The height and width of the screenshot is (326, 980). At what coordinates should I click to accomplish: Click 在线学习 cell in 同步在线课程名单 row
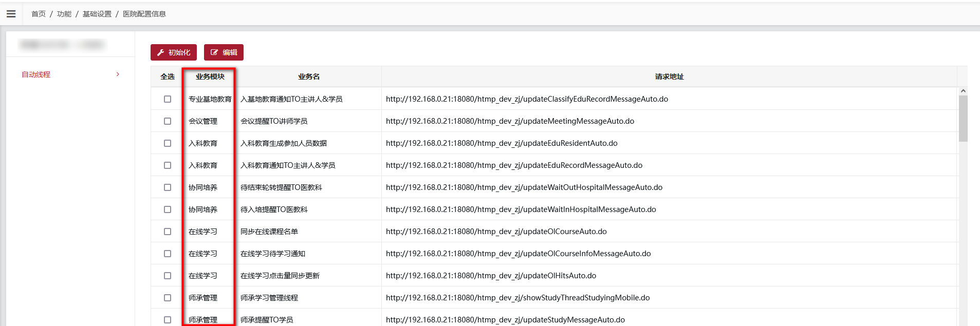[203, 232]
